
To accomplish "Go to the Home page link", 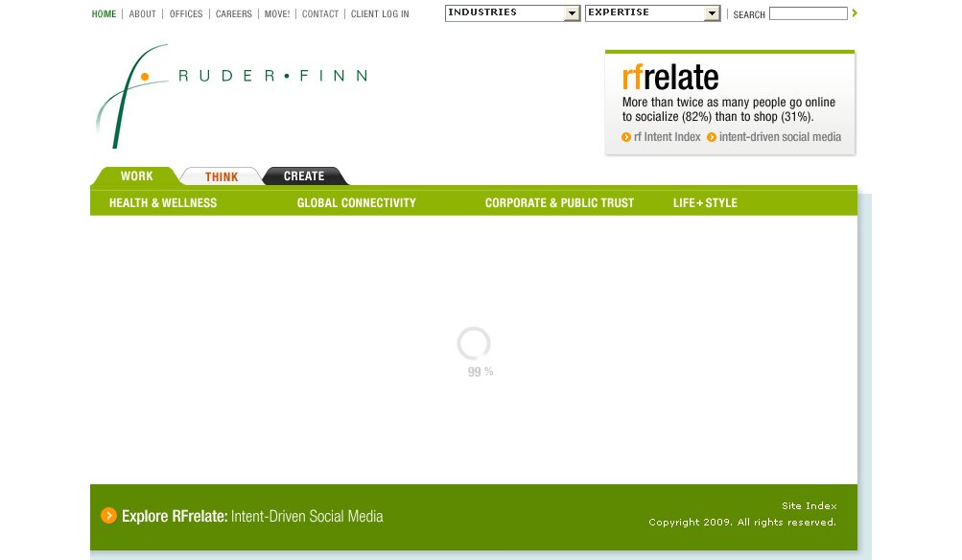I will [x=104, y=14].
